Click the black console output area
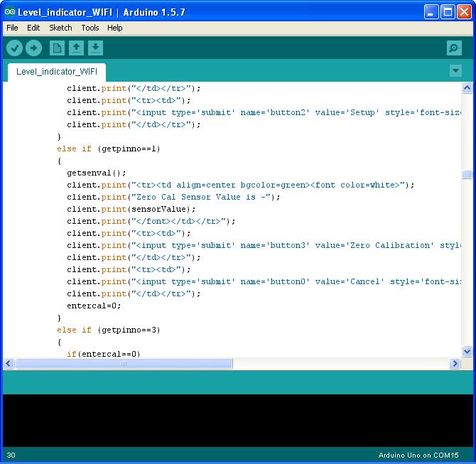This screenshot has width=476, height=464. click(238, 421)
